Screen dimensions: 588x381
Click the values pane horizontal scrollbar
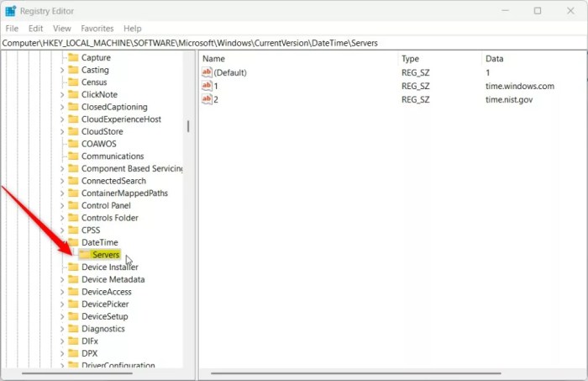point(356,373)
